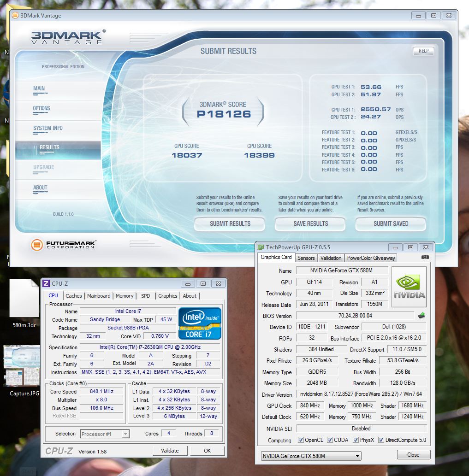Click the Futuremark Corporation logo

tap(63, 244)
